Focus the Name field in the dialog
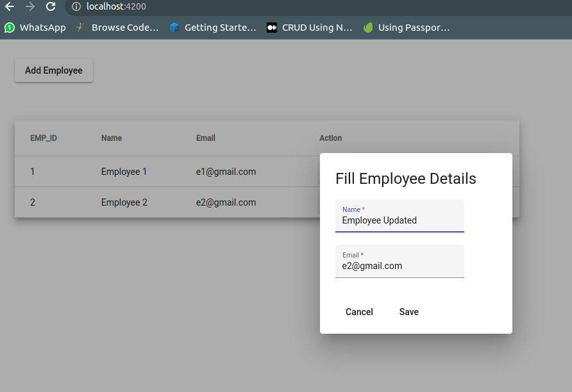Viewport: 572px width, 392px height. 400,216
